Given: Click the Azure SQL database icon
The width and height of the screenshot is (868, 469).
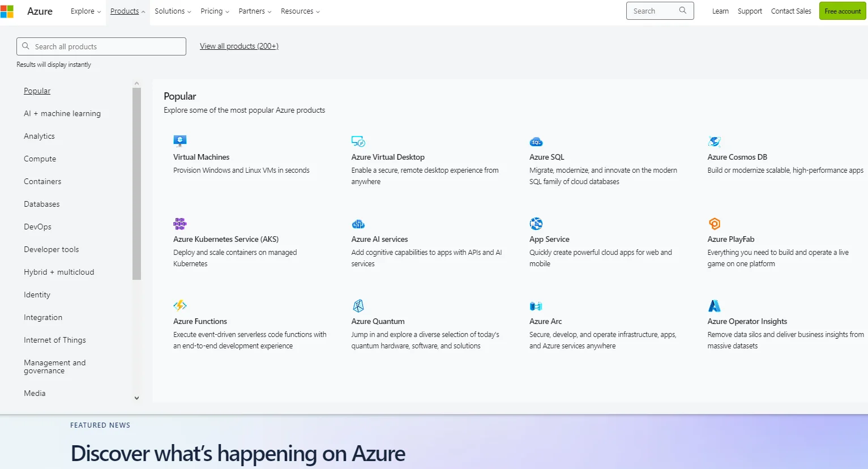Looking at the screenshot, I should tap(536, 142).
